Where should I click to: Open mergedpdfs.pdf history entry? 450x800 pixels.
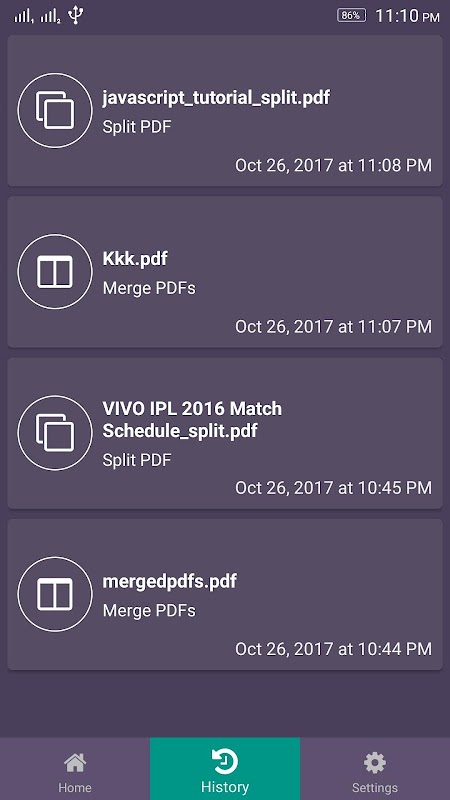(224, 594)
